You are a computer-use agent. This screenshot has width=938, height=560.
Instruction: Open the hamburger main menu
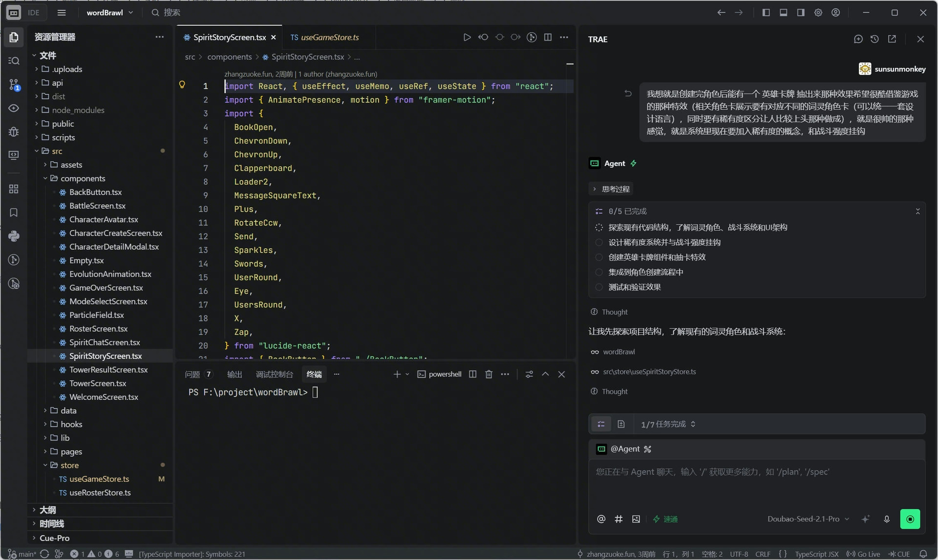62,13
